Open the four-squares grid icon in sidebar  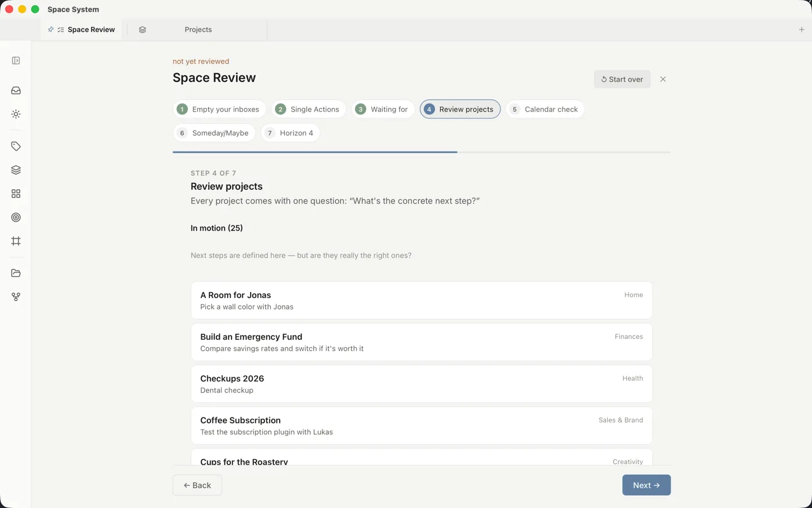point(16,194)
